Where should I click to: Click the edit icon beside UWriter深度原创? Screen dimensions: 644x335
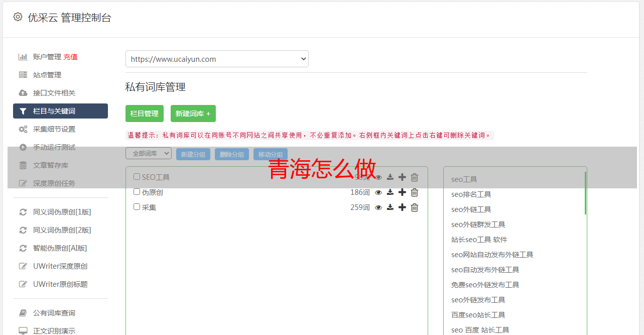(23, 266)
